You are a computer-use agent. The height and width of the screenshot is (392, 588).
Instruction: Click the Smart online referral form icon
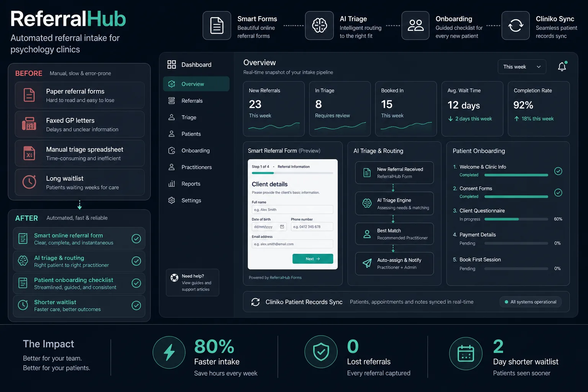pos(23,238)
